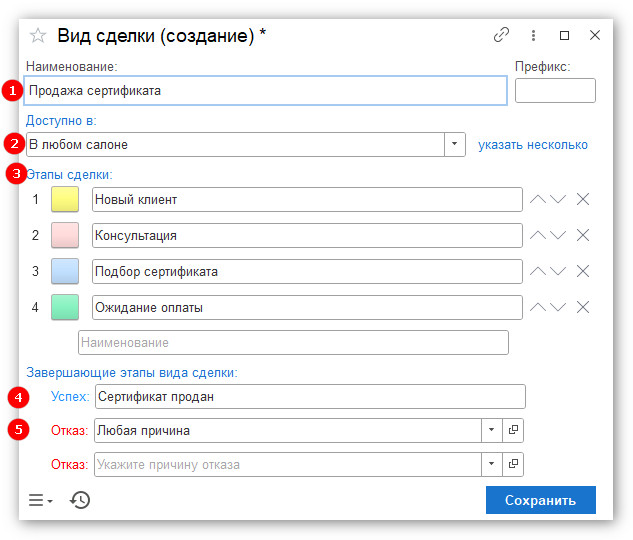
Task: Move stage Ожидание оплаты down
Action: point(558,307)
